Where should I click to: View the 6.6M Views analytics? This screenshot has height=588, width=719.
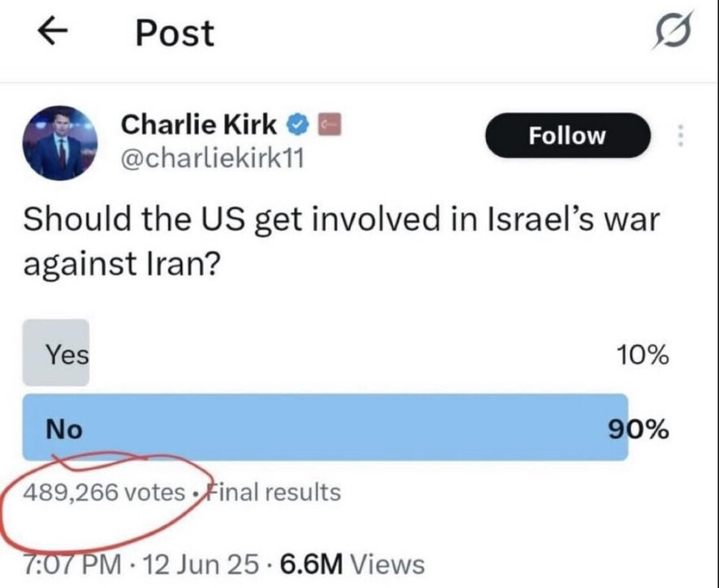coord(353,564)
